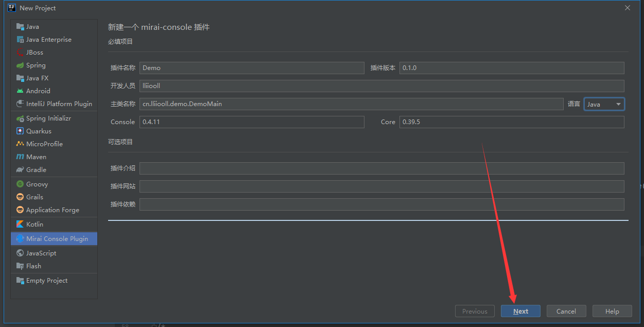Click the '可选项目' section label

point(120,142)
